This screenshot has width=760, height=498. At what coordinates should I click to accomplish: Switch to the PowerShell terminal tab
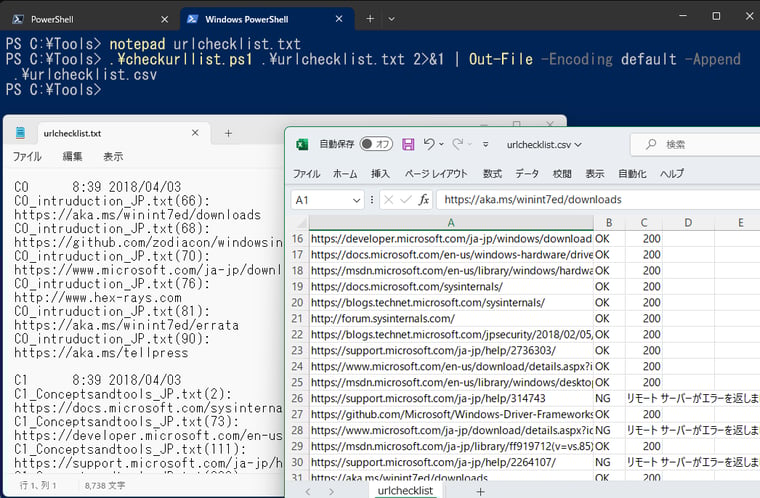[90, 19]
